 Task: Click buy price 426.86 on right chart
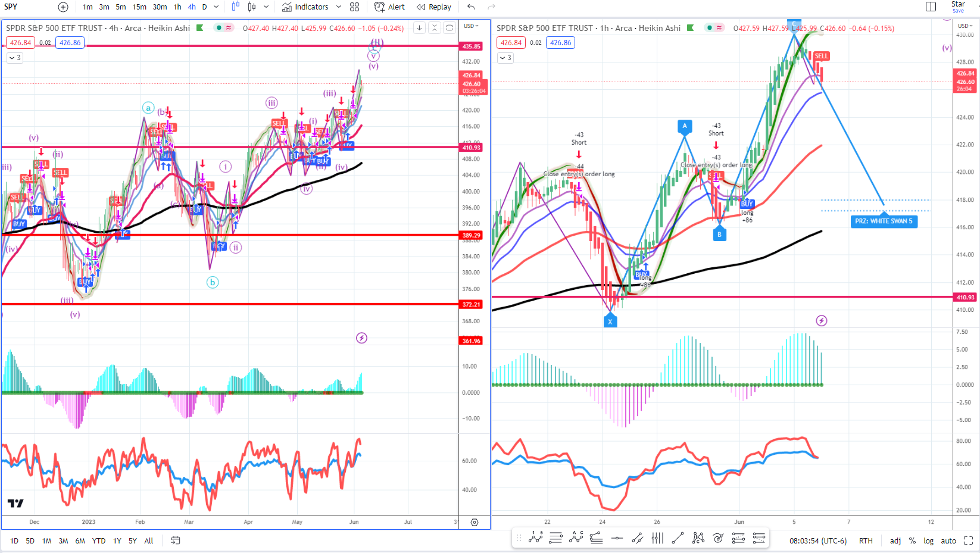click(x=560, y=43)
